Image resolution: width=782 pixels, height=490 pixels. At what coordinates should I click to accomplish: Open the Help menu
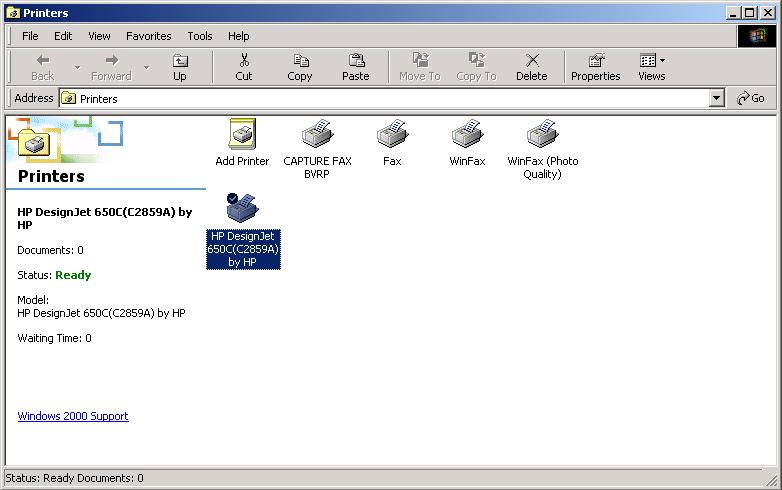[239, 36]
